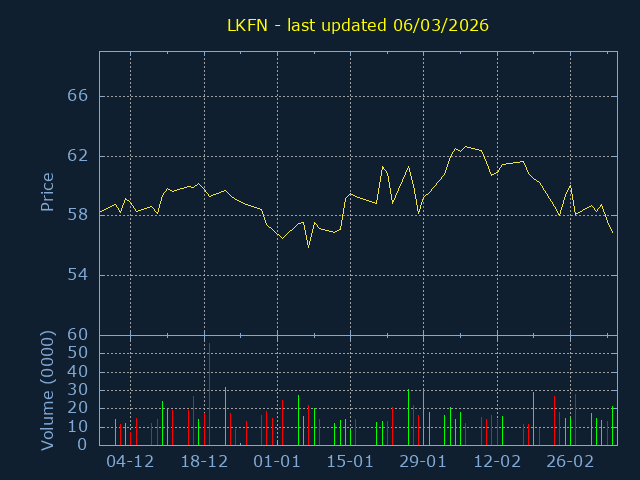Click the 10 volume tick label
Viewport: 640px width, 480px height.
[x=78, y=427]
